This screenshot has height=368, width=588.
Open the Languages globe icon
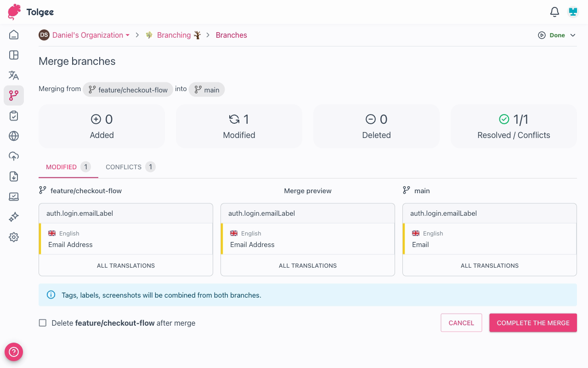[14, 136]
